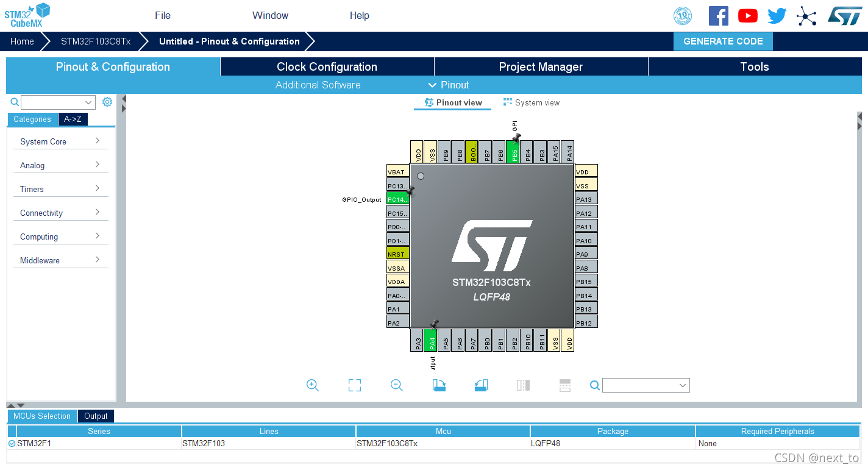Expand the System Core category
Viewport: 868px width, 470px height.
pyautogui.click(x=61, y=141)
